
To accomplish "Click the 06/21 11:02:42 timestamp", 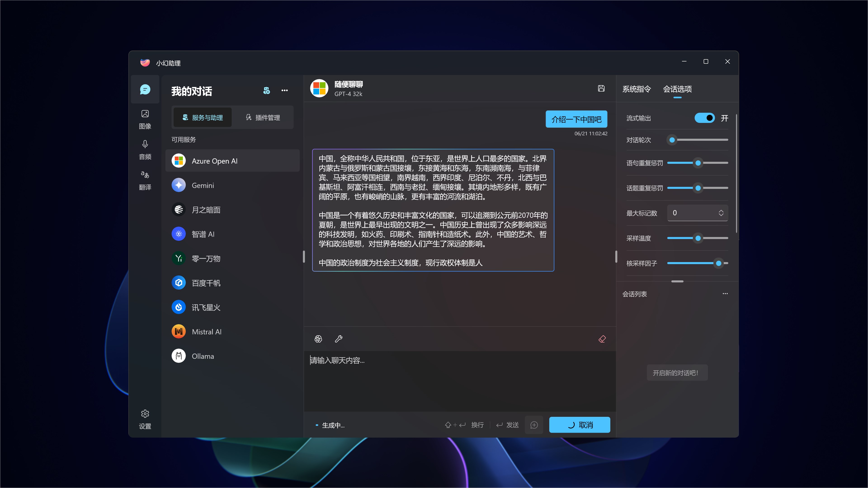I will pyautogui.click(x=591, y=134).
